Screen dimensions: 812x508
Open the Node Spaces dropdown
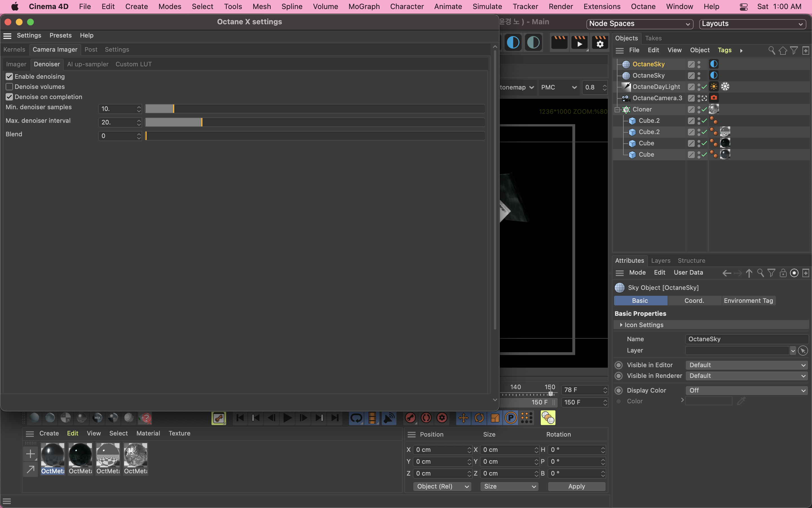[639, 24]
